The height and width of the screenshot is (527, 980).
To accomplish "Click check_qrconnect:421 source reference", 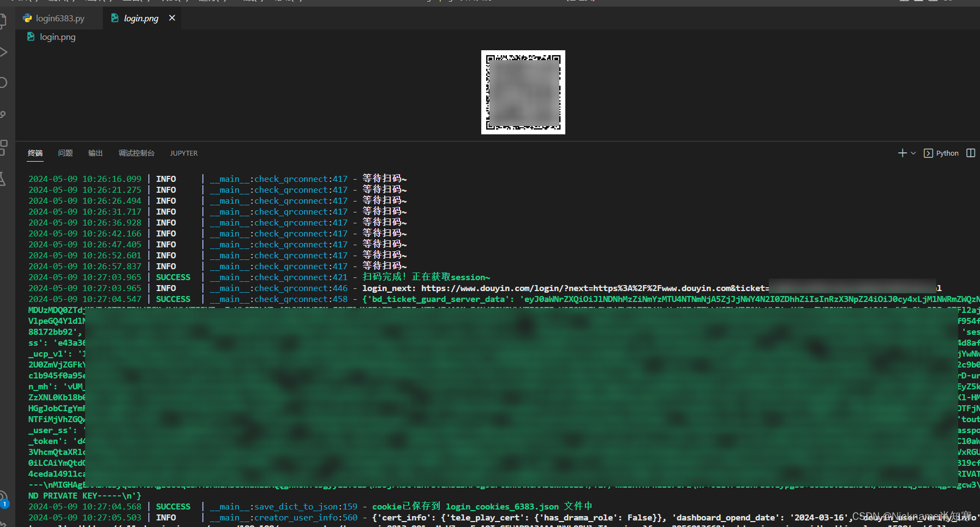I will click(301, 277).
